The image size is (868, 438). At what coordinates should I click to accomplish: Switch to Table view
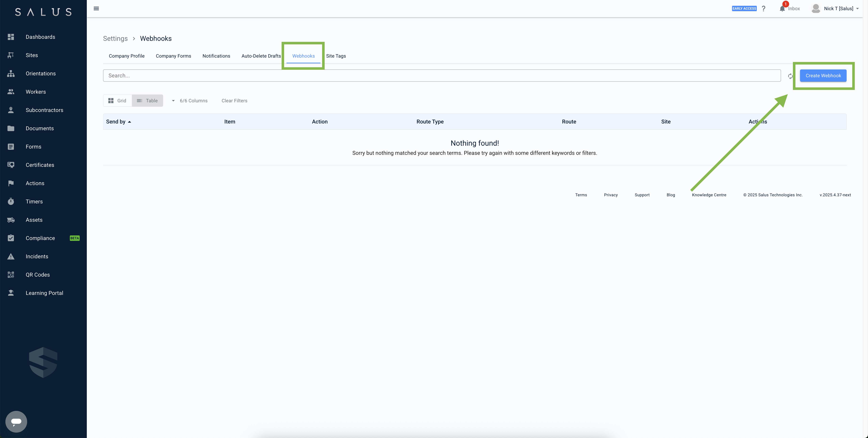click(x=147, y=101)
